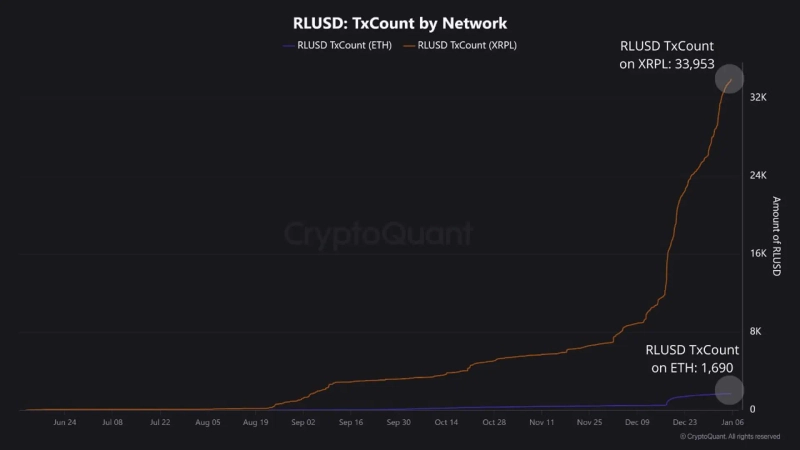
Task: Click the gray circle marker on ETH line end
Action: coord(730,391)
